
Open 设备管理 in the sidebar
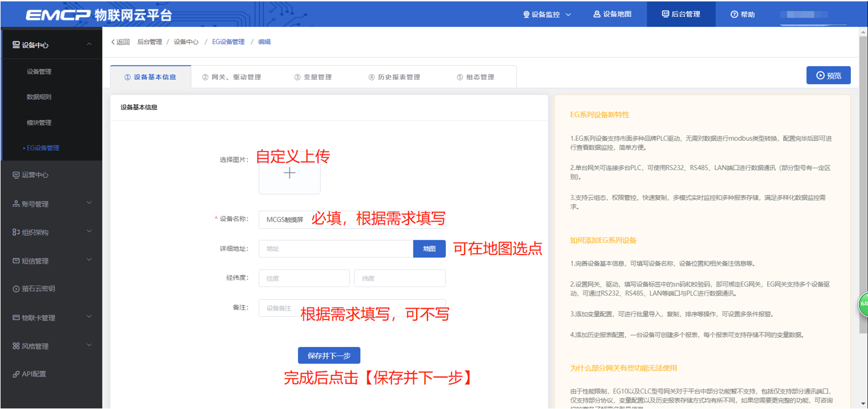(39, 72)
